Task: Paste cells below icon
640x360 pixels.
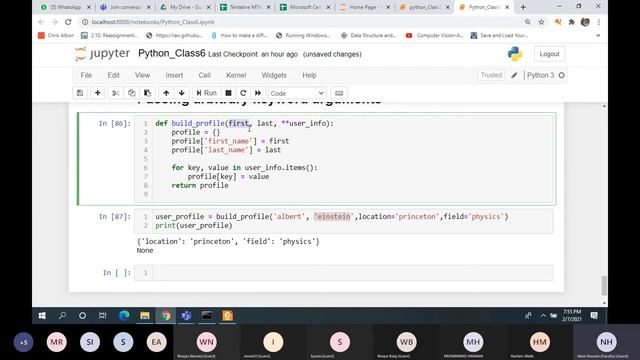Action: tap(147, 93)
